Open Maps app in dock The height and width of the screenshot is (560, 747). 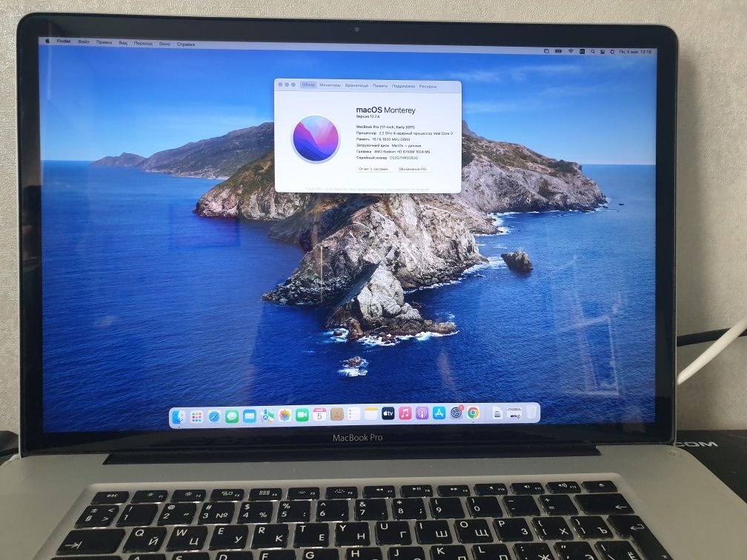(268, 416)
